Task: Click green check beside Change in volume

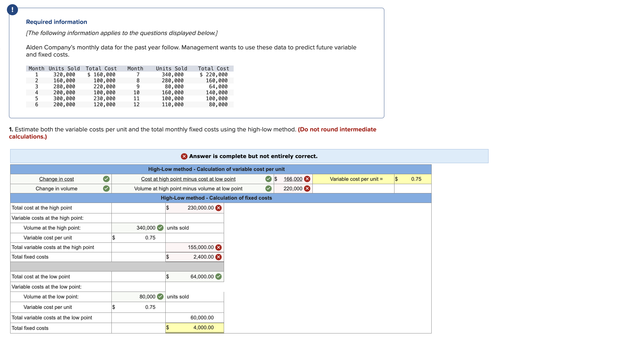Action: [x=106, y=189]
